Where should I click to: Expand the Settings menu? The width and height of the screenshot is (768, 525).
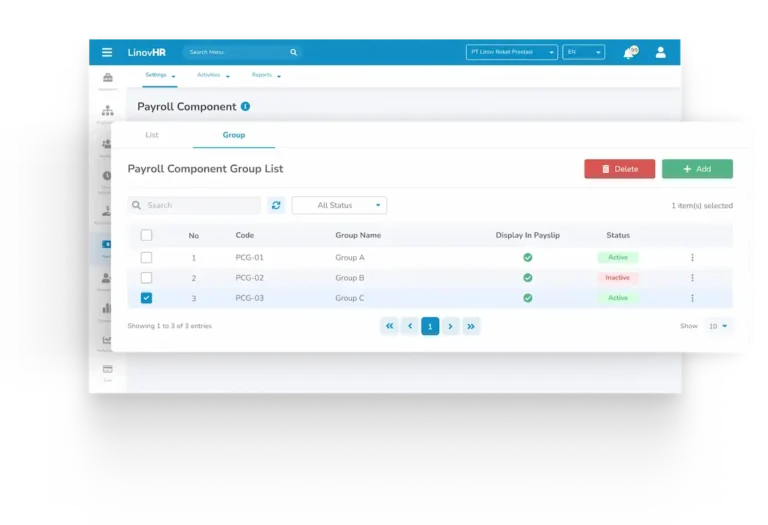tap(160, 75)
